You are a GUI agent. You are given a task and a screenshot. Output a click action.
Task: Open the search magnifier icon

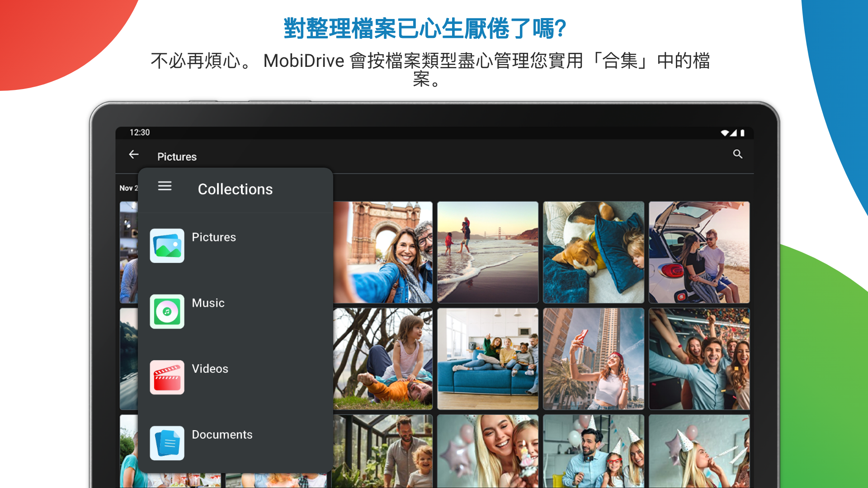click(737, 155)
